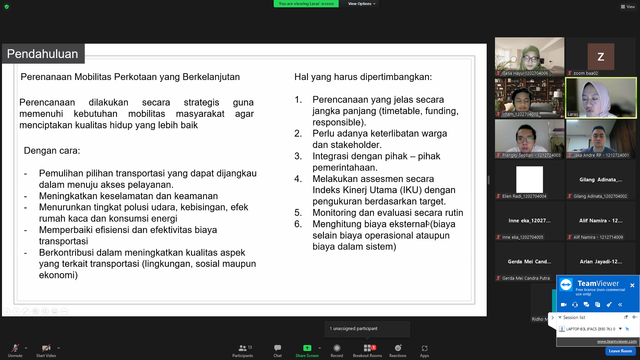Open audio options arrow beside Unmute
Screen dimensions: 640x360
click(26, 348)
